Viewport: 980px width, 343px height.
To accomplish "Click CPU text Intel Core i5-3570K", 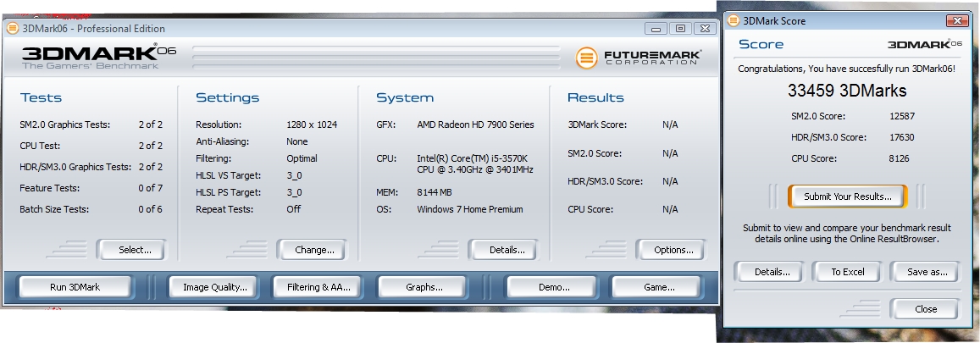I will [x=475, y=163].
